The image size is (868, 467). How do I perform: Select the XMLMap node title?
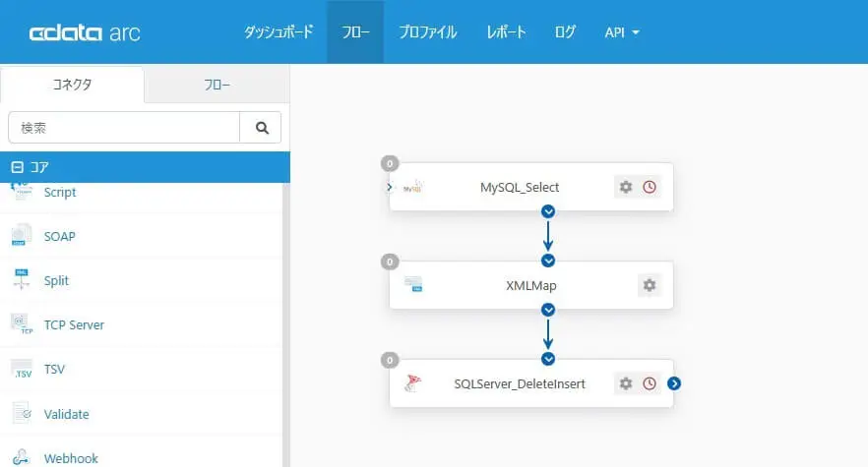pyautogui.click(x=530, y=285)
